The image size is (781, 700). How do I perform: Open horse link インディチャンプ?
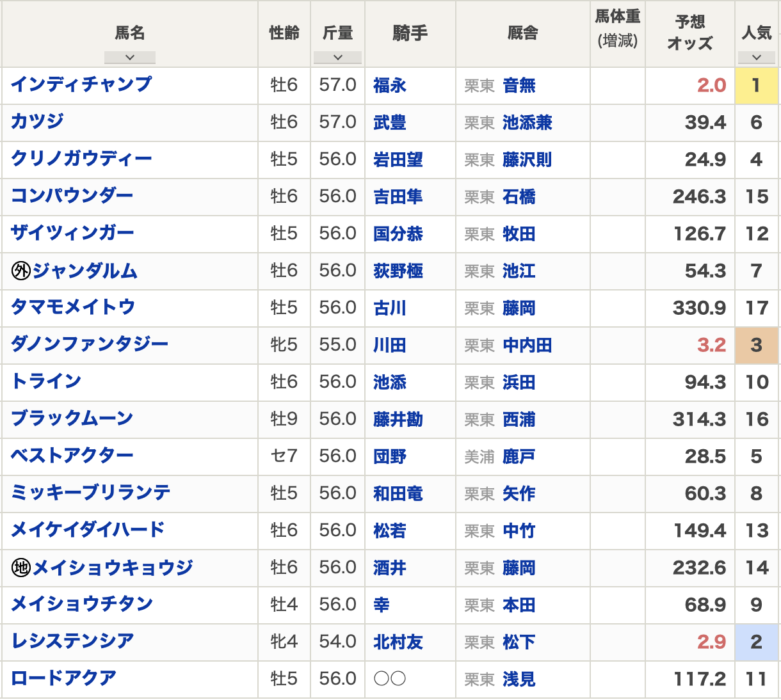click(81, 84)
